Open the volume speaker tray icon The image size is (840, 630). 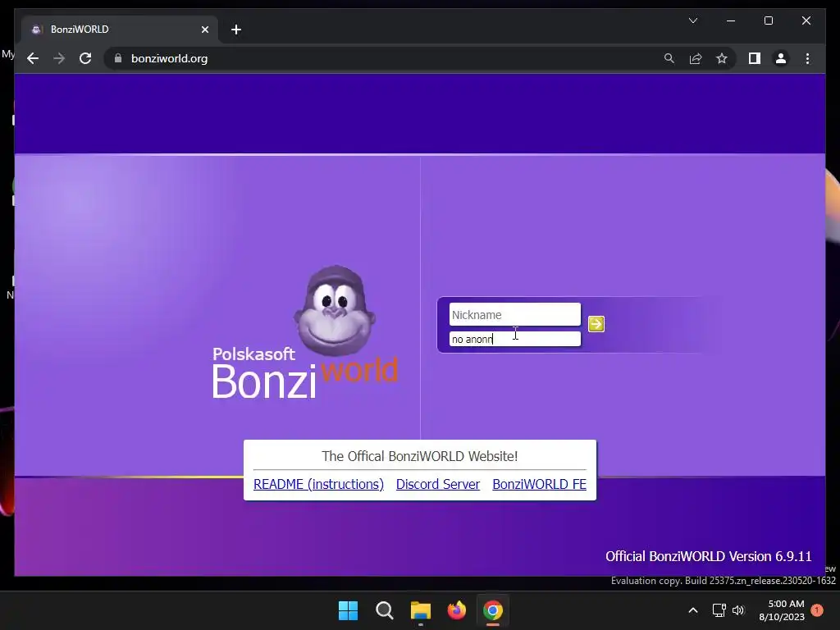click(738, 610)
